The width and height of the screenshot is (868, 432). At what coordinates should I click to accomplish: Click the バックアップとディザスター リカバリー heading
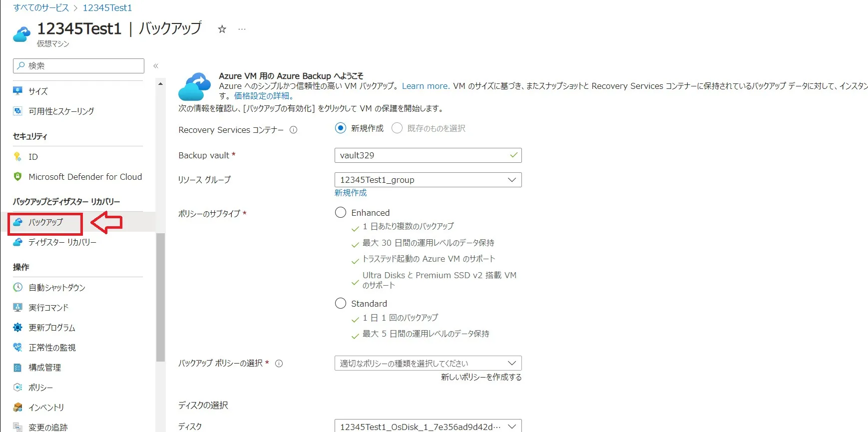coord(66,202)
